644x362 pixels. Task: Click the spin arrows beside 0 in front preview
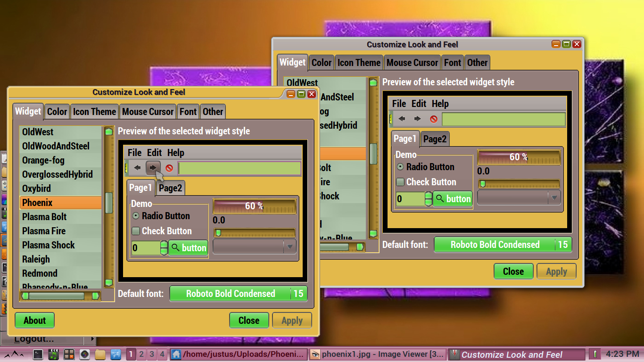point(164,247)
